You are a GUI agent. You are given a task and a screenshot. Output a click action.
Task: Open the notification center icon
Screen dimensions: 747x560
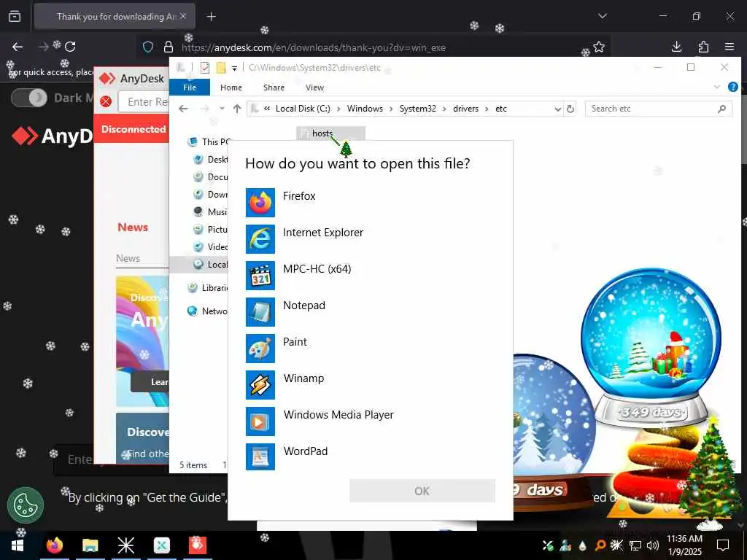723,545
